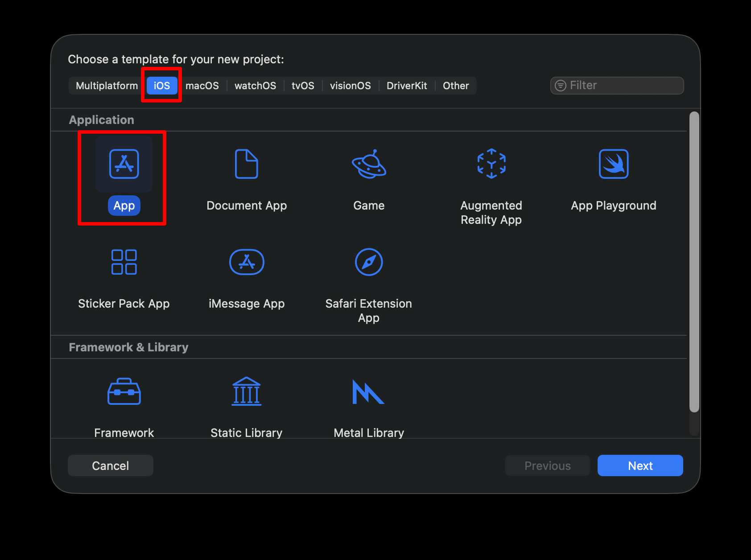The width and height of the screenshot is (751, 560).
Task: Pick the Game template UFO icon
Action: tap(369, 164)
